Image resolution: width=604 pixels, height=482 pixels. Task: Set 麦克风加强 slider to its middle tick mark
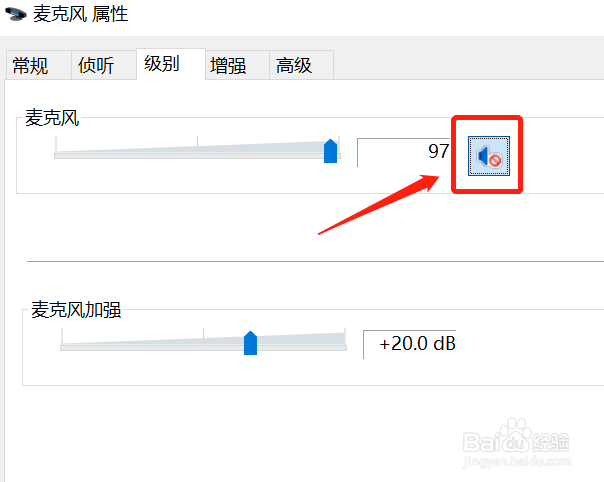[x=203, y=344]
